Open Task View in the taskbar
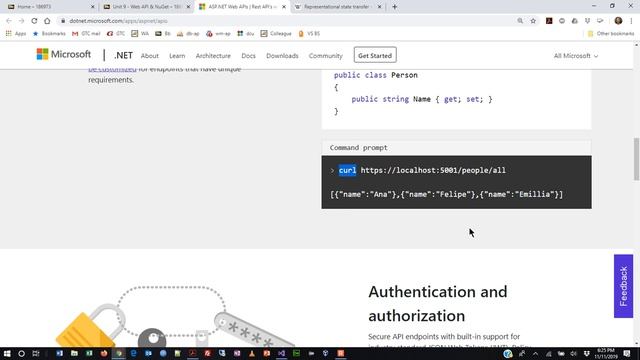 coord(36,353)
